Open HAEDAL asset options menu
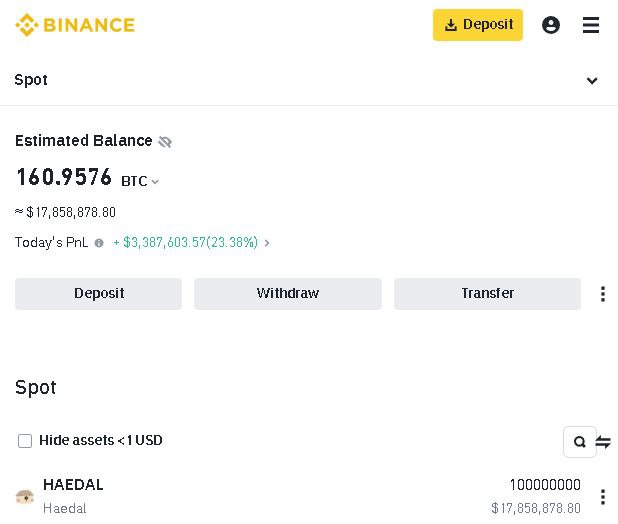The height and width of the screenshot is (524, 618). click(x=603, y=497)
